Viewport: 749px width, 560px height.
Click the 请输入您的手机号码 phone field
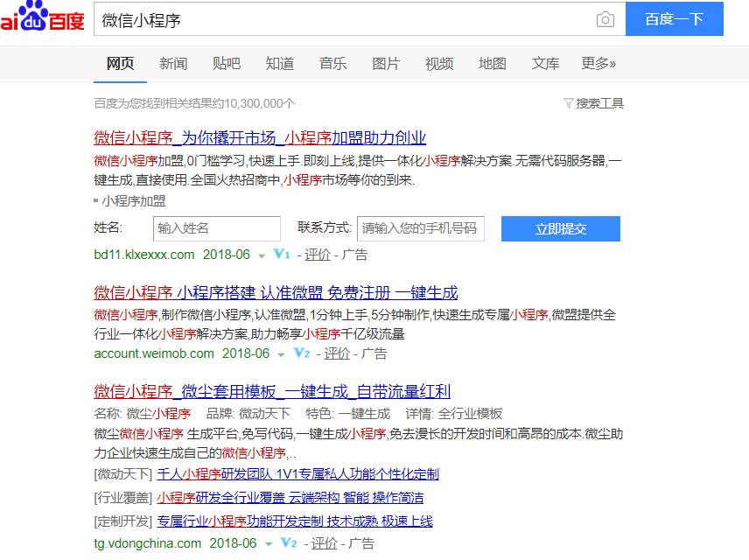(x=421, y=229)
